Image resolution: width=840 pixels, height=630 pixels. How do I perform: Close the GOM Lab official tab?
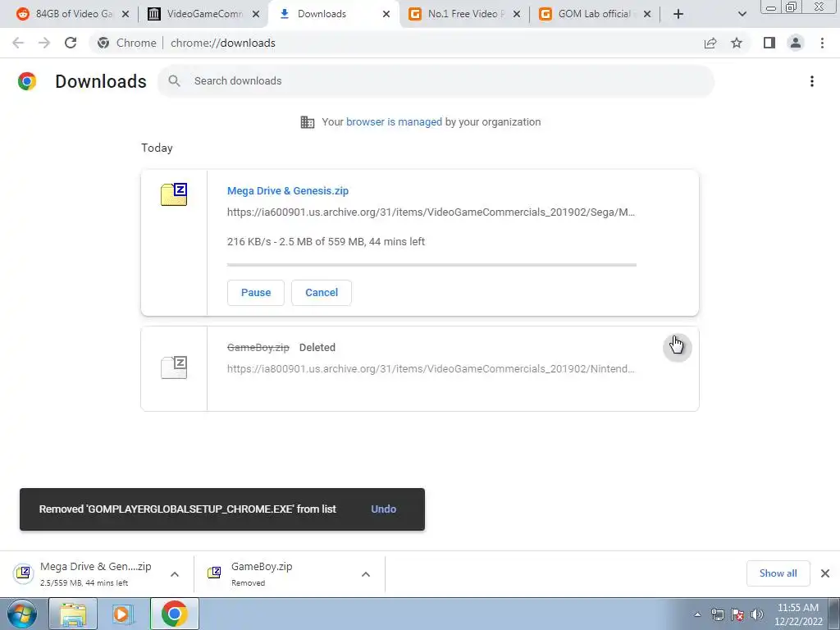[647, 14]
